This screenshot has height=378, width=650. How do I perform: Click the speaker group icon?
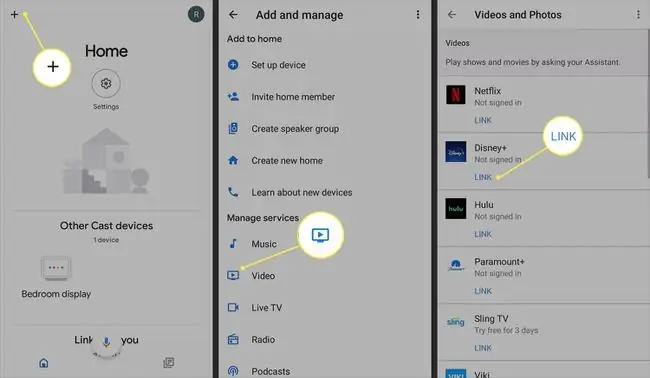click(233, 128)
